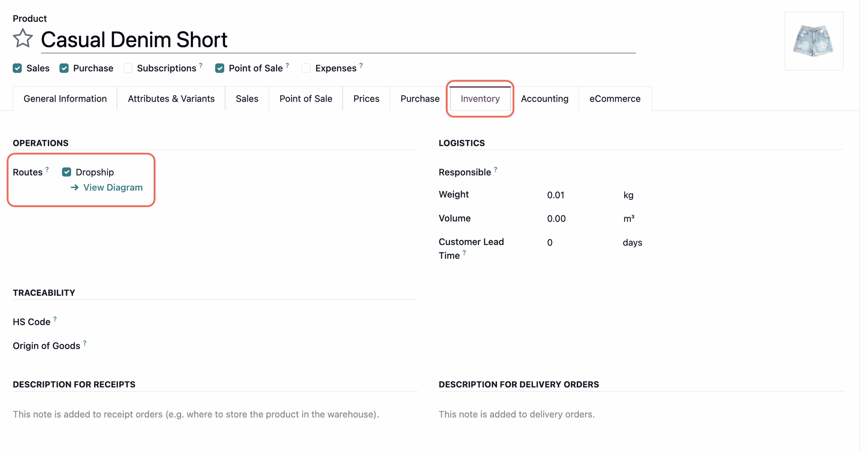868x453 pixels.
Task: Enable the Expenses checkbox
Action: pos(306,68)
